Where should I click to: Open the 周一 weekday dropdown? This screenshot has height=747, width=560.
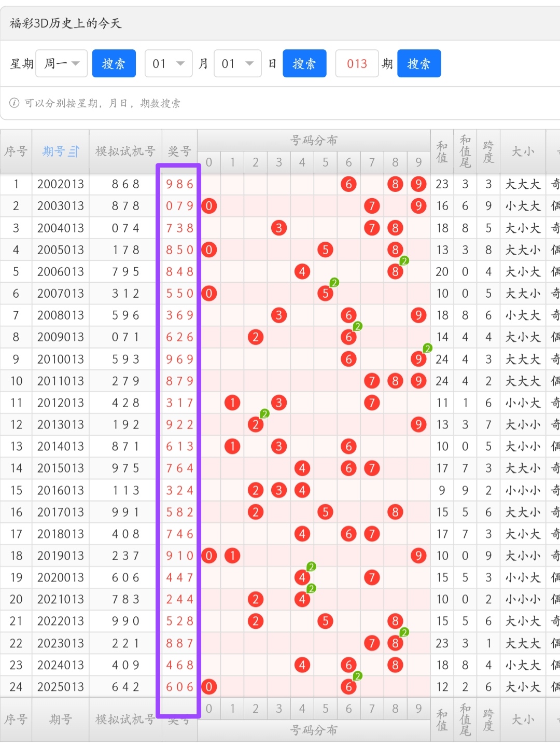click(61, 64)
